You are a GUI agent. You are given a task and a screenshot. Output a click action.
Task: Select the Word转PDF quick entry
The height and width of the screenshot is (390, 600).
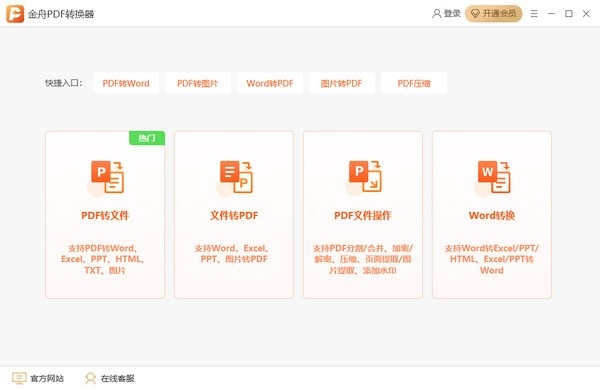(x=270, y=83)
